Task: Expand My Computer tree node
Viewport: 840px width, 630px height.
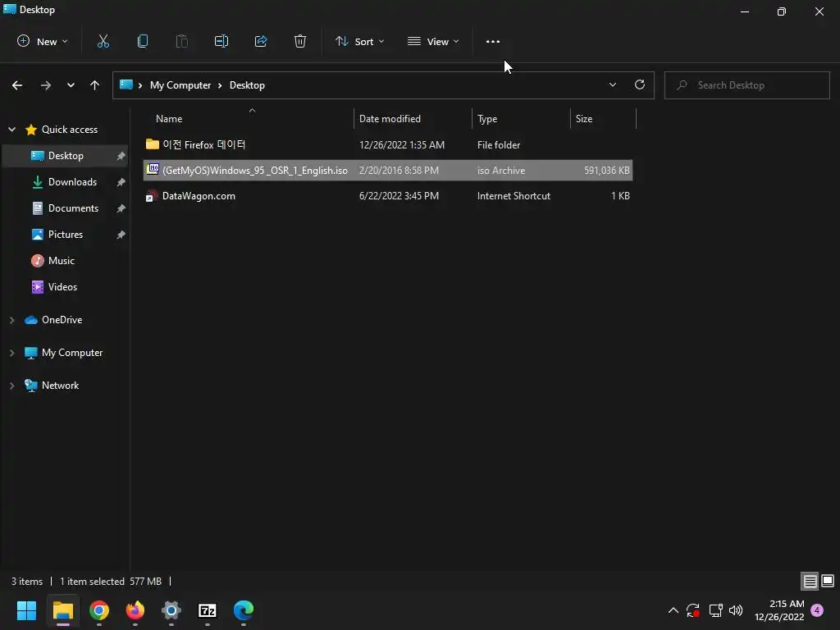Action: click(11, 353)
